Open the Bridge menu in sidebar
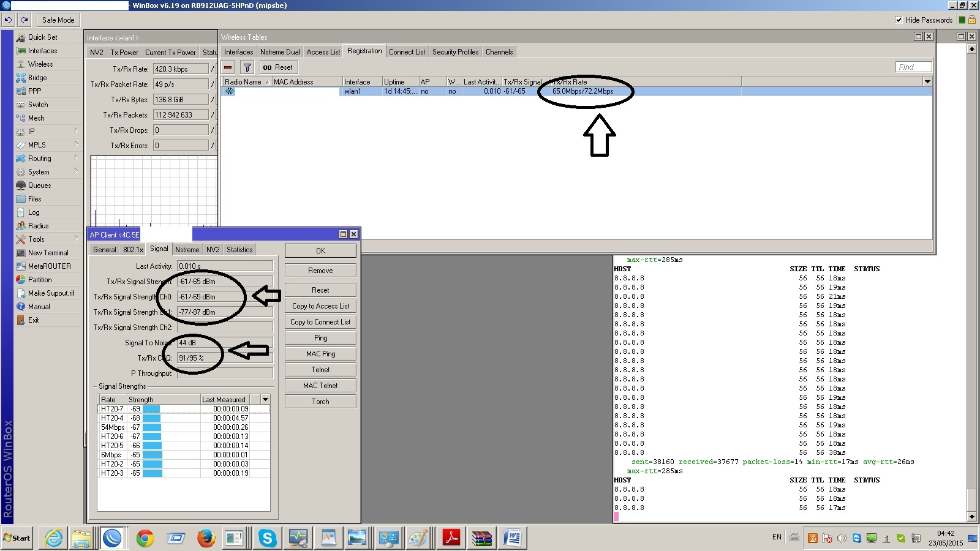Screen dimensions: 980x551 [x=37, y=78]
